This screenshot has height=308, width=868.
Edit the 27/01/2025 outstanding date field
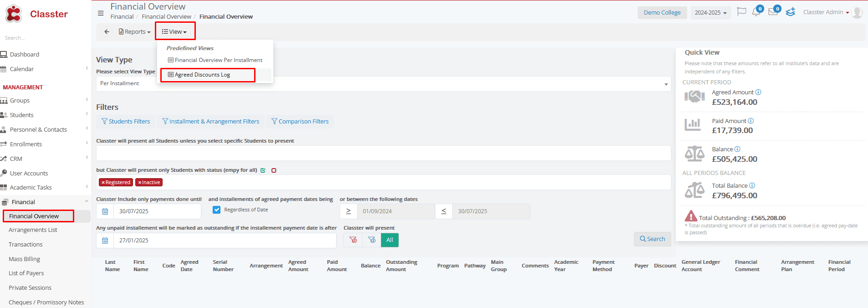coord(225,241)
